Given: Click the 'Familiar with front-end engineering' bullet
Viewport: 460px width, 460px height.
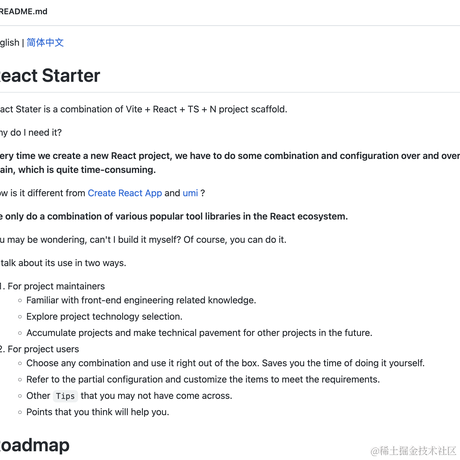Looking at the screenshot, I should [141, 300].
